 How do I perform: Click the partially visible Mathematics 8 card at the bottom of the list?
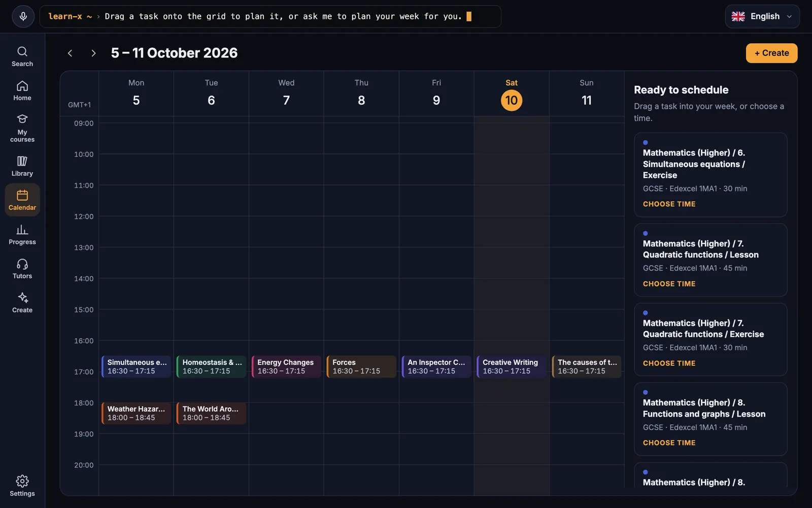[710, 475]
